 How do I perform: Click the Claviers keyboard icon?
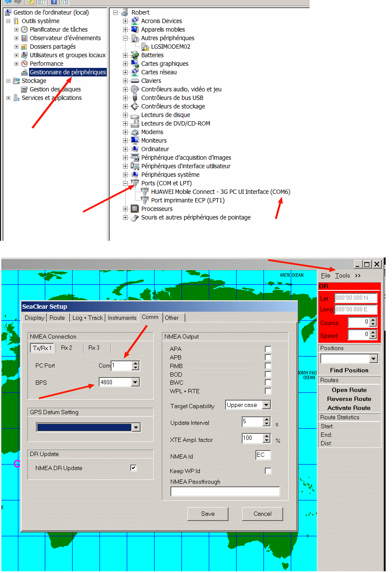tap(135, 81)
